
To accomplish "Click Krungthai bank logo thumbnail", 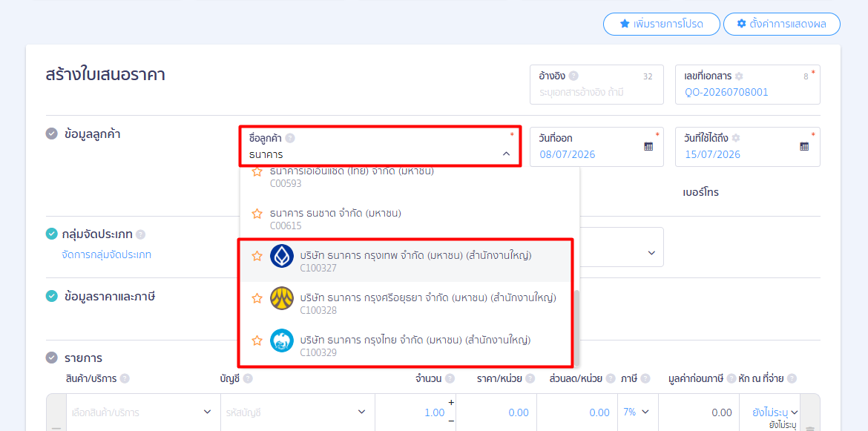I will click(x=282, y=340).
